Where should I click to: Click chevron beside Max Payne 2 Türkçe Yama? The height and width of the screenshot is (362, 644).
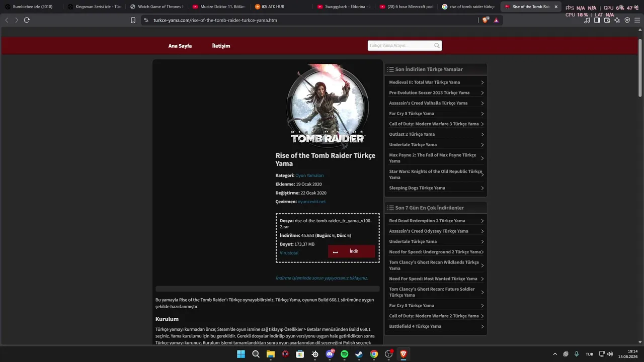[482, 158]
